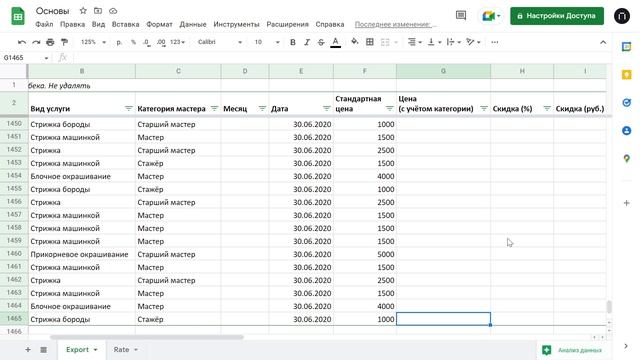Open the Файл menu
This screenshot has height=360, width=640.
point(44,24)
